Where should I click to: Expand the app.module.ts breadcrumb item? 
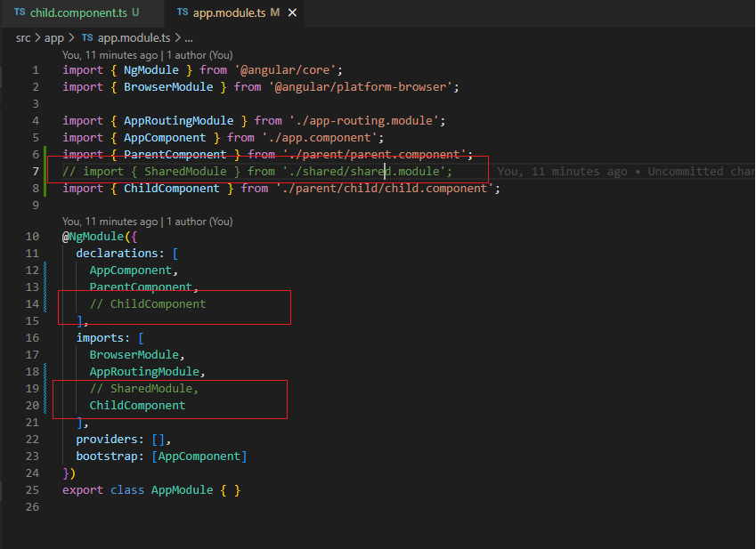coord(134,37)
